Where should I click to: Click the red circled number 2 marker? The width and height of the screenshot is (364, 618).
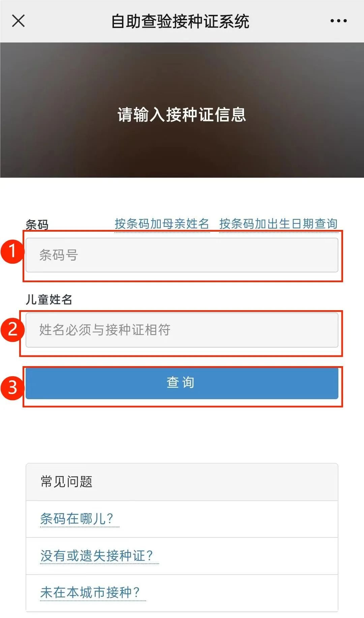coord(13,329)
